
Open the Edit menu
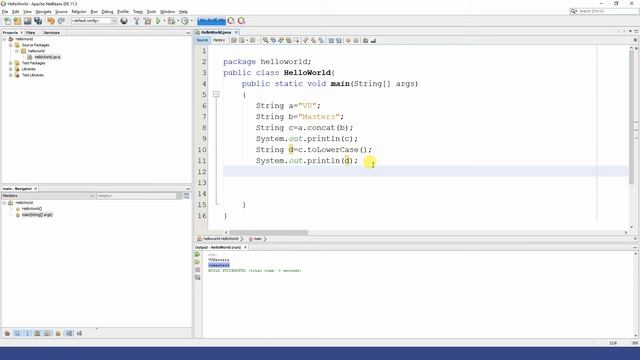click(16, 11)
